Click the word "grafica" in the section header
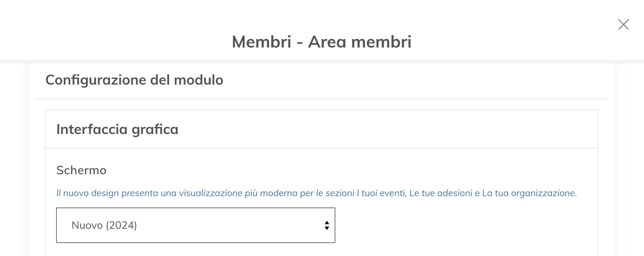644x256 pixels. click(x=155, y=129)
